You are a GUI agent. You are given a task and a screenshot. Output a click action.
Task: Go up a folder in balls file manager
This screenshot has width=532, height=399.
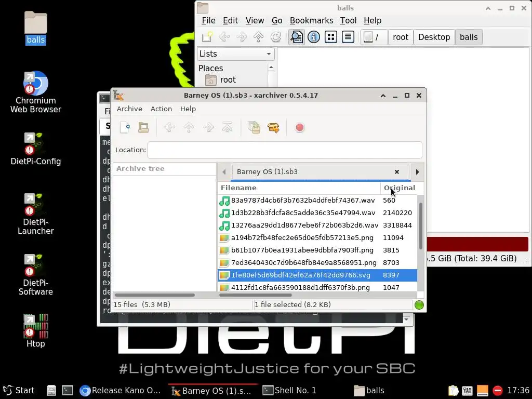pyautogui.click(x=259, y=37)
